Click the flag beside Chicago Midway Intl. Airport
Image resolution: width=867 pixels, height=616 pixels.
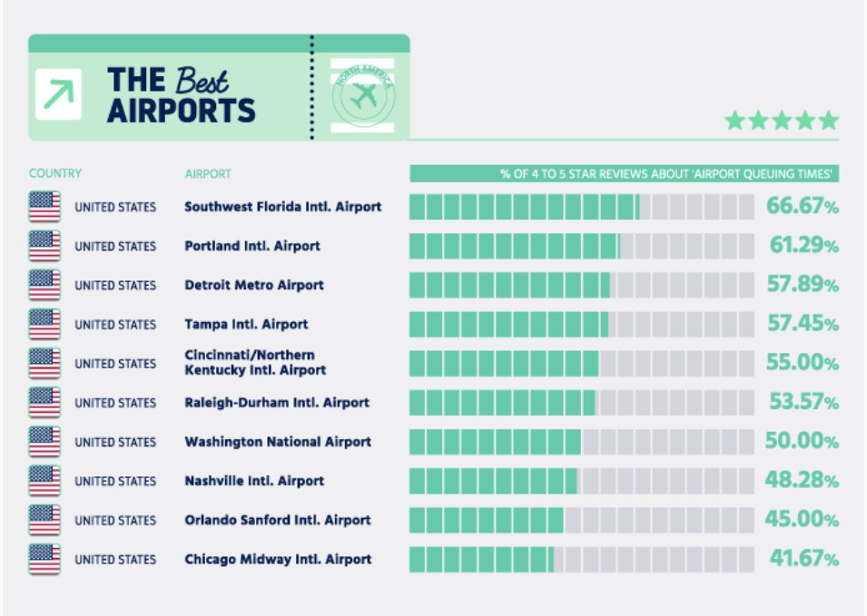tap(44, 559)
